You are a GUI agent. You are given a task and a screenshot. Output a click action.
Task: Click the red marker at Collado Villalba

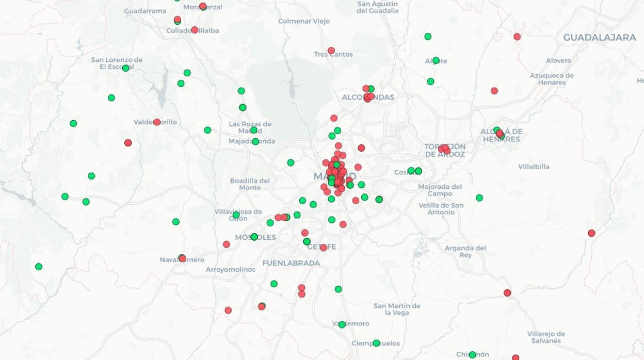195,30
